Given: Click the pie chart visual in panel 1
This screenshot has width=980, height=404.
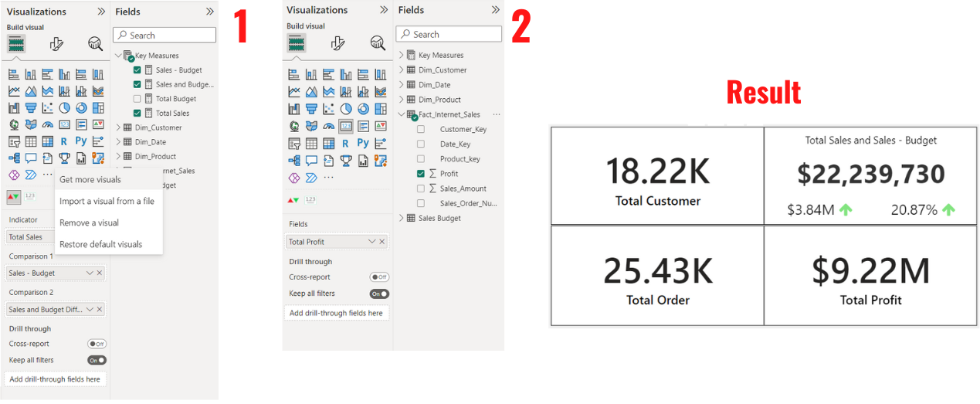Looking at the screenshot, I should (64, 108).
